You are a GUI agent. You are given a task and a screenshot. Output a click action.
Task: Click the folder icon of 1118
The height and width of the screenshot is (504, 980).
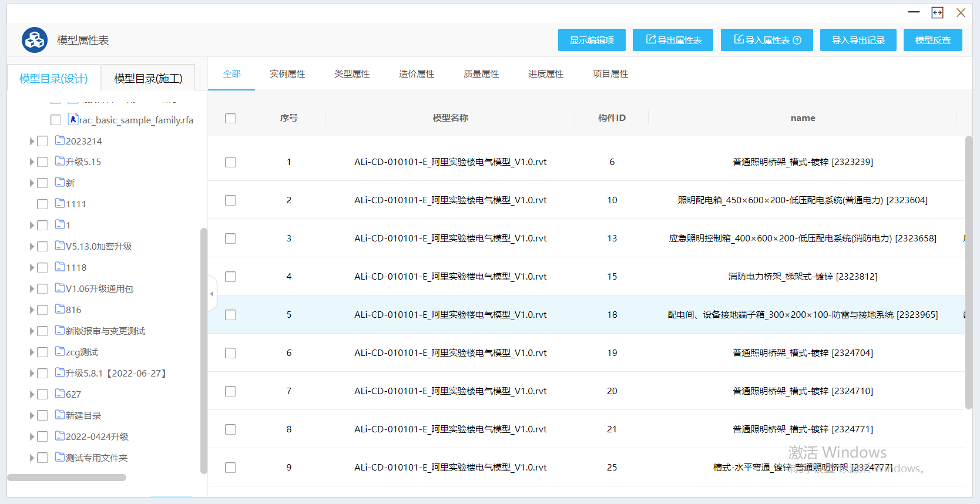[60, 267]
